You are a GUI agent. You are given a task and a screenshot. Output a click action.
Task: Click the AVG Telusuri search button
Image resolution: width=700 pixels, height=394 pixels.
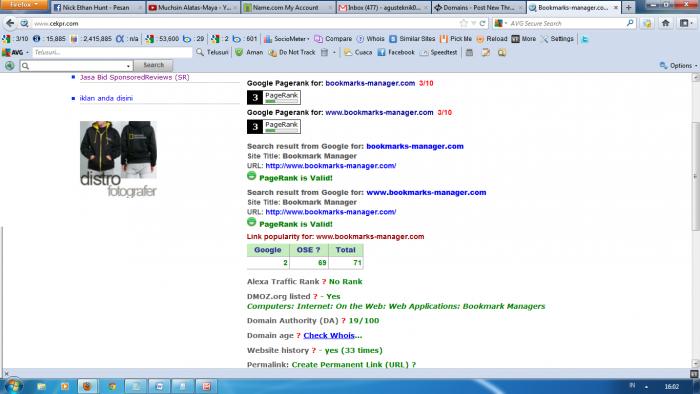tap(212, 52)
